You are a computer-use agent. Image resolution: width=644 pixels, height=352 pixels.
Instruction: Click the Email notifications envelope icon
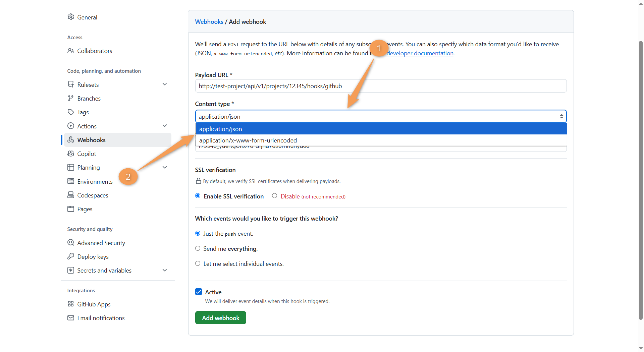click(x=71, y=318)
